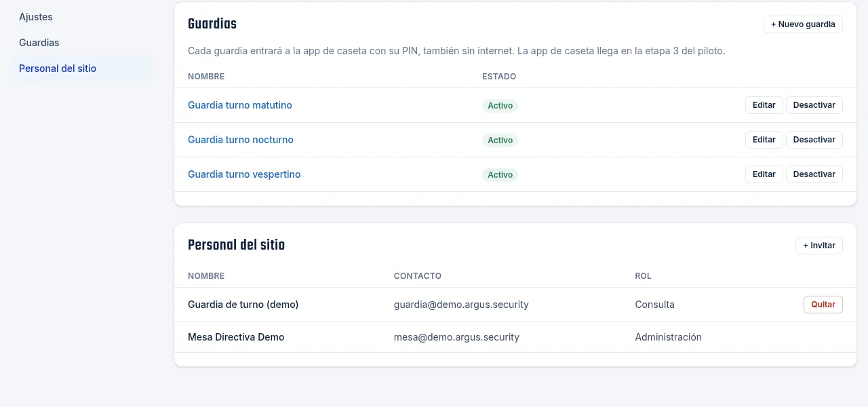Click Activo badge for Guardia turno matutino

pyautogui.click(x=500, y=106)
